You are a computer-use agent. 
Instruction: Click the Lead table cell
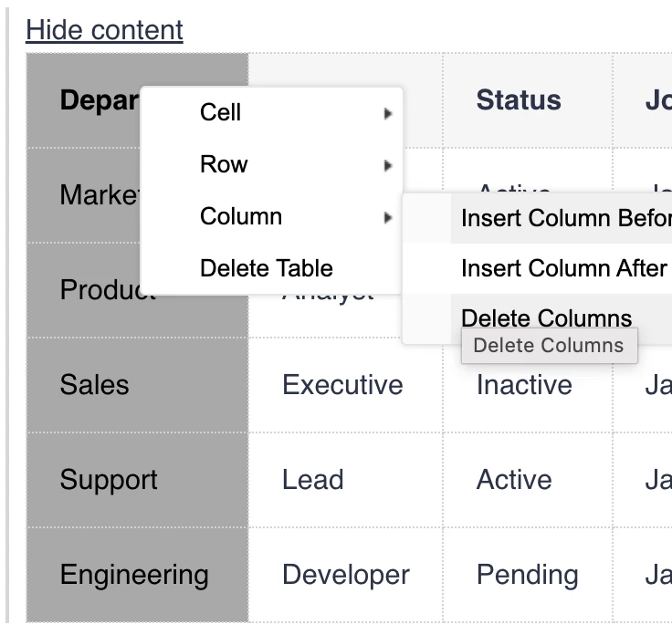pos(312,479)
